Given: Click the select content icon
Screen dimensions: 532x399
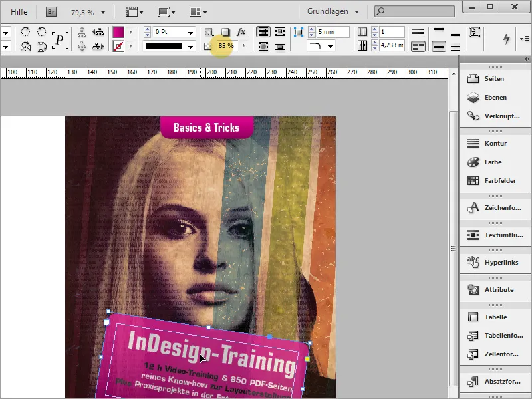Looking at the screenshot, I should (82, 46).
